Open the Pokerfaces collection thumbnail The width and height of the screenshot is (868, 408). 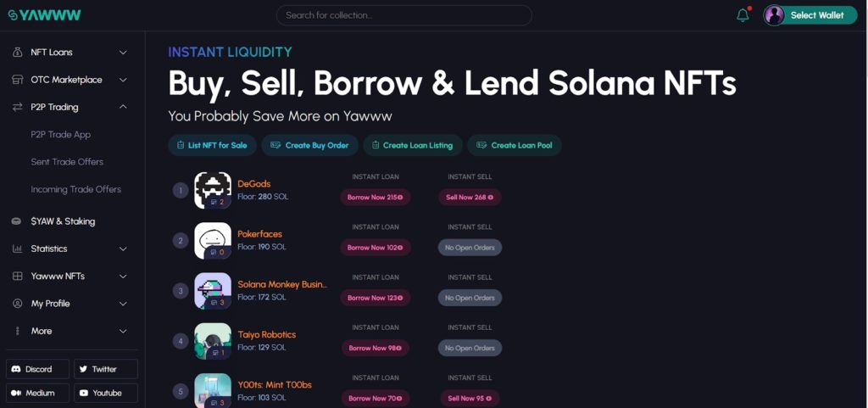(x=213, y=241)
